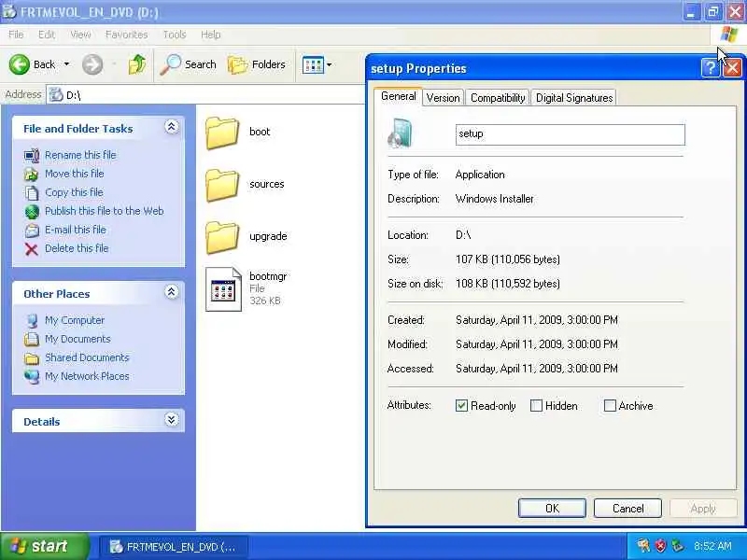Click the FRTMEVOL_EN_DVD taskbar button
747x560 pixels.
(x=174, y=546)
